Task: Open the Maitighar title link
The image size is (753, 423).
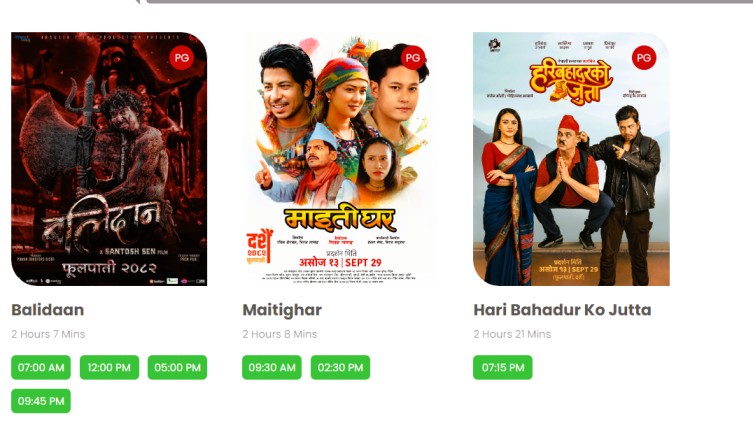Action: pyautogui.click(x=282, y=310)
